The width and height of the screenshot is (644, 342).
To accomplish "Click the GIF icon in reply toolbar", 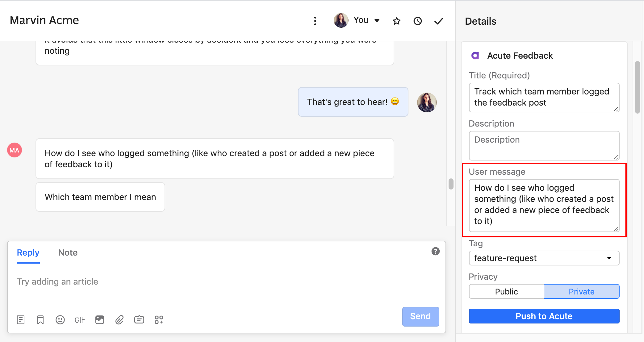I will click(79, 319).
